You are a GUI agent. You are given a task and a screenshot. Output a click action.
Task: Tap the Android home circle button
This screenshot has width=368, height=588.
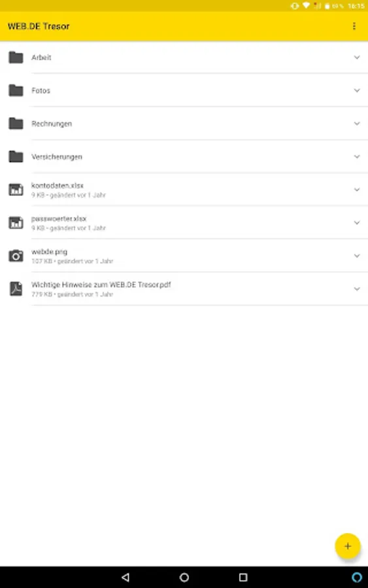[x=184, y=577]
